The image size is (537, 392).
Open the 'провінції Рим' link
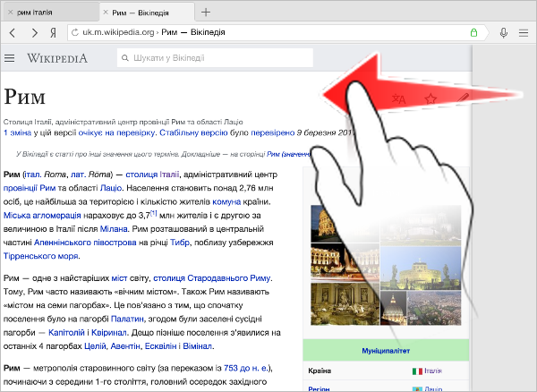[x=30, y=188]
